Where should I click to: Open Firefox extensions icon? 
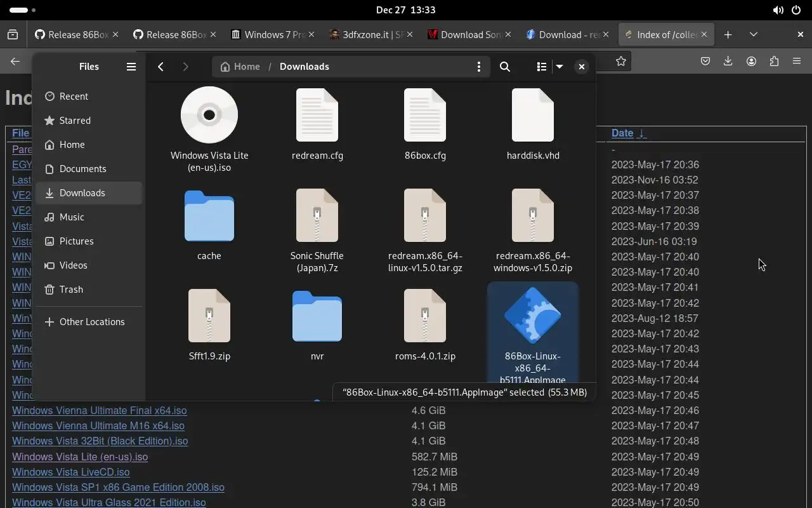[774, 62]
